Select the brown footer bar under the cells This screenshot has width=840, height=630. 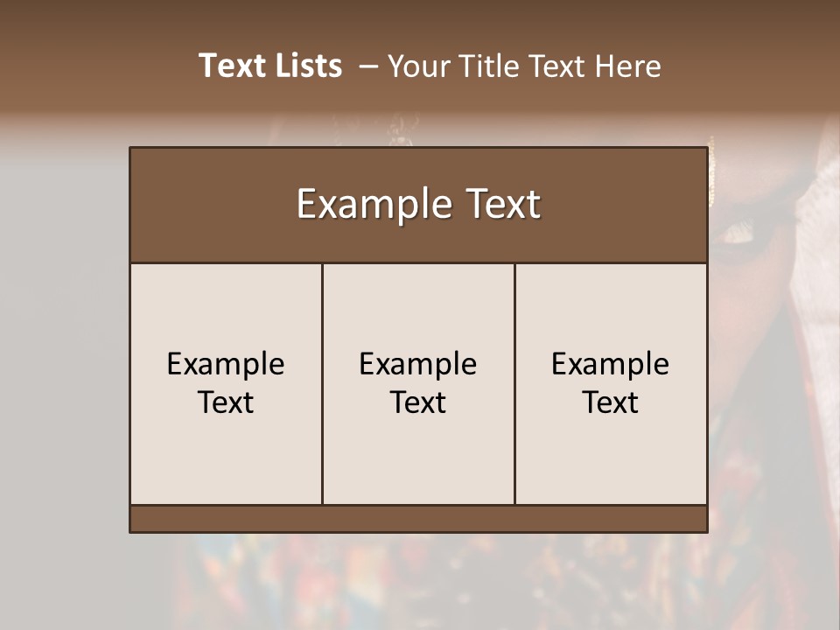point(418,519)
